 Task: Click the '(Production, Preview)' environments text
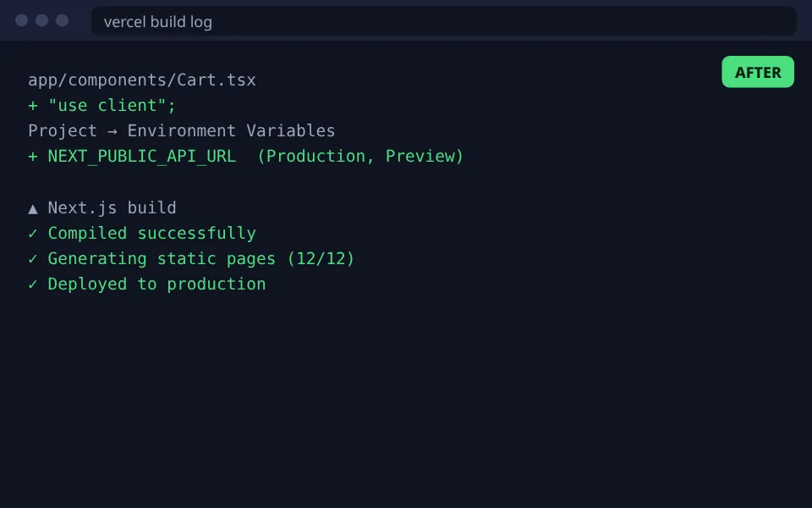(360, 156)
